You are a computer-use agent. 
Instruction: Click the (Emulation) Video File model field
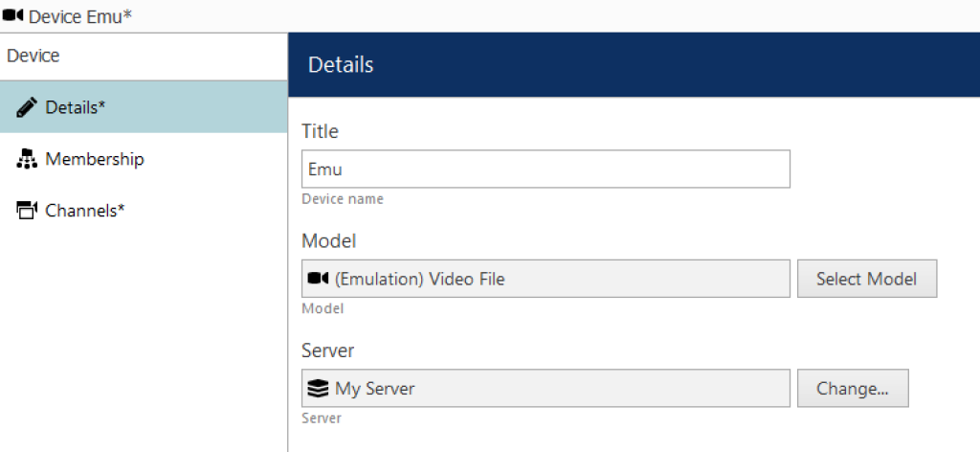pyautogui.click(x=546, y=279)
